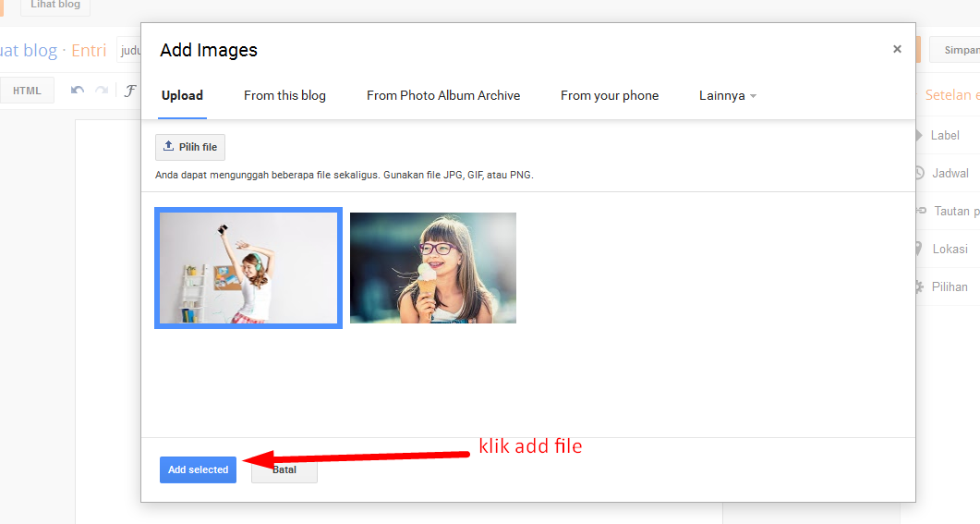Click the Tautan link icon

point(921,211)
